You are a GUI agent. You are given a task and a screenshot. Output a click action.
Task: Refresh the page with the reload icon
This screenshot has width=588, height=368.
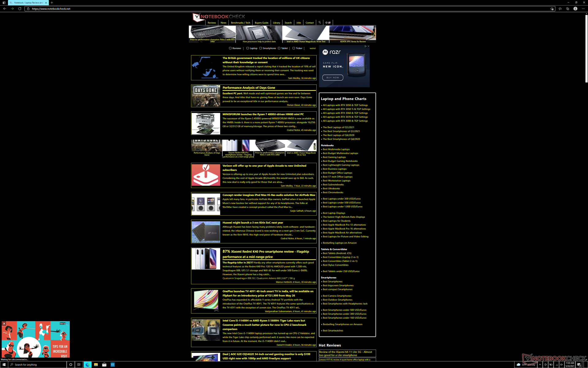(20, 9)
